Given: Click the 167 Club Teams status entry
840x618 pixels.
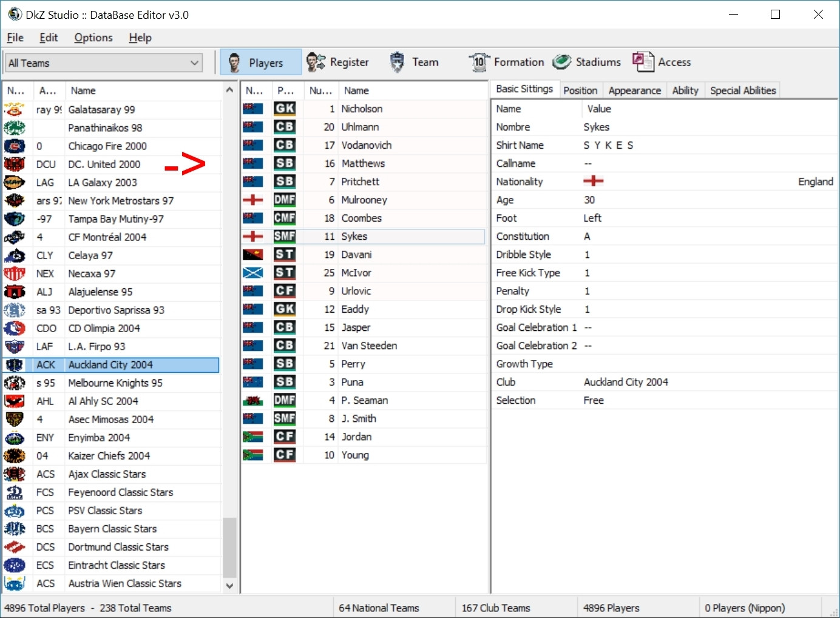Looking at the screenshot, I should coord(496,608).
